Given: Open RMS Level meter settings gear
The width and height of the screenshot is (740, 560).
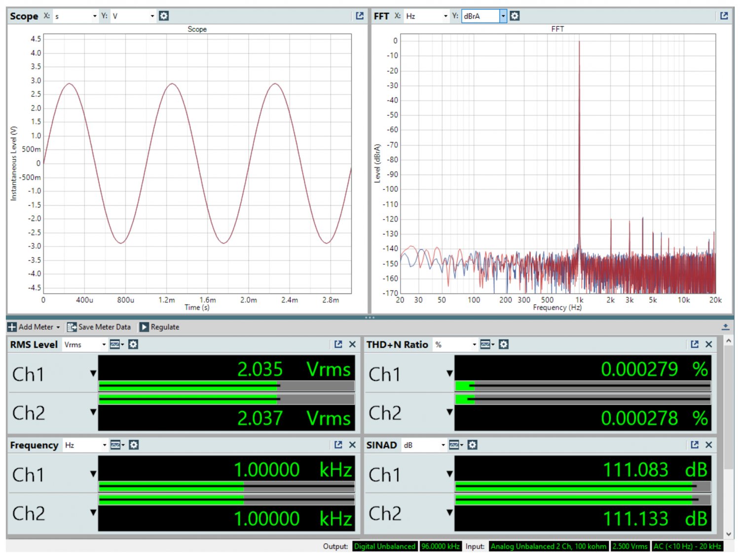Looking at the screenshot, I should coord(133,344).
